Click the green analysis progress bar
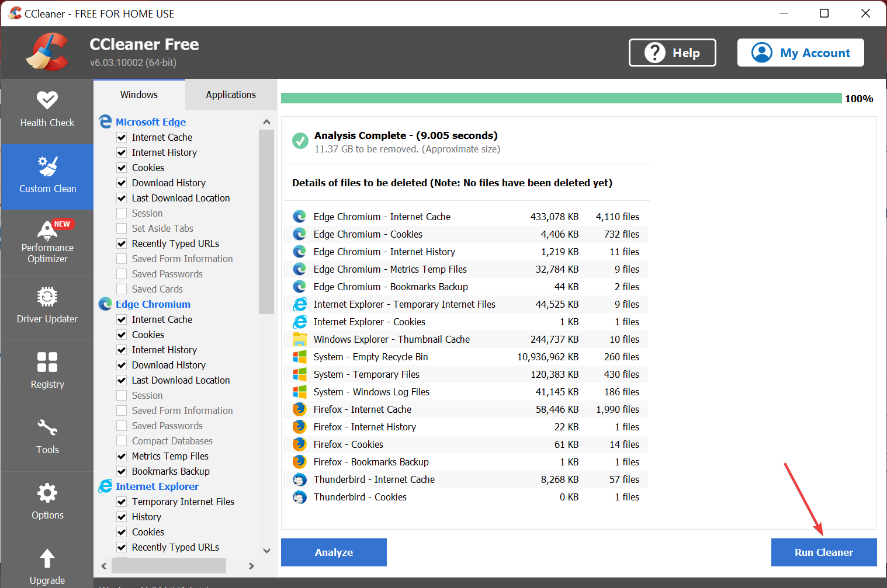 562,98
